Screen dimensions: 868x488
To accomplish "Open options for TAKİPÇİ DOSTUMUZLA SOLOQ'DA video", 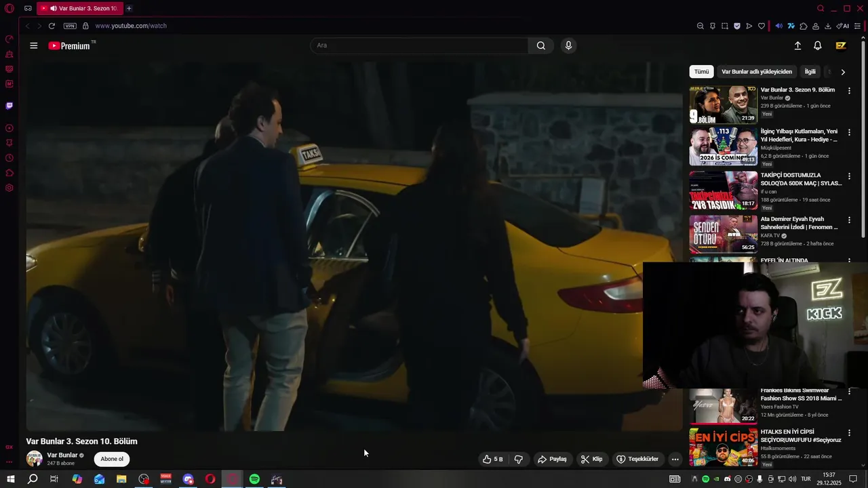I will click(x=849, y=176).
